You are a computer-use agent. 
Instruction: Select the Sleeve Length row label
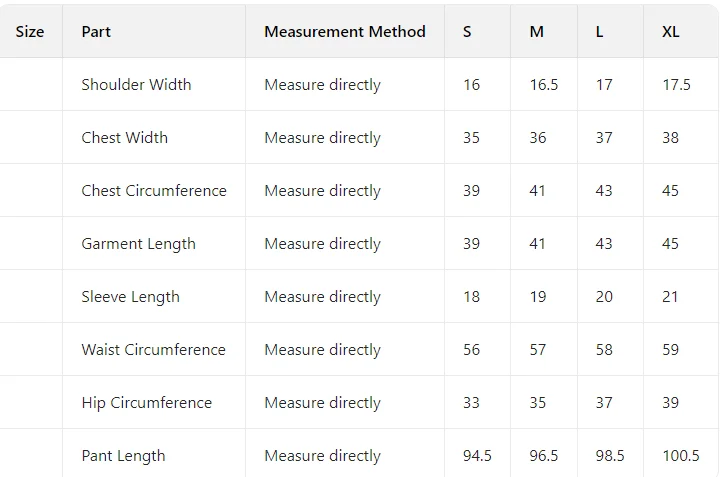130,297
